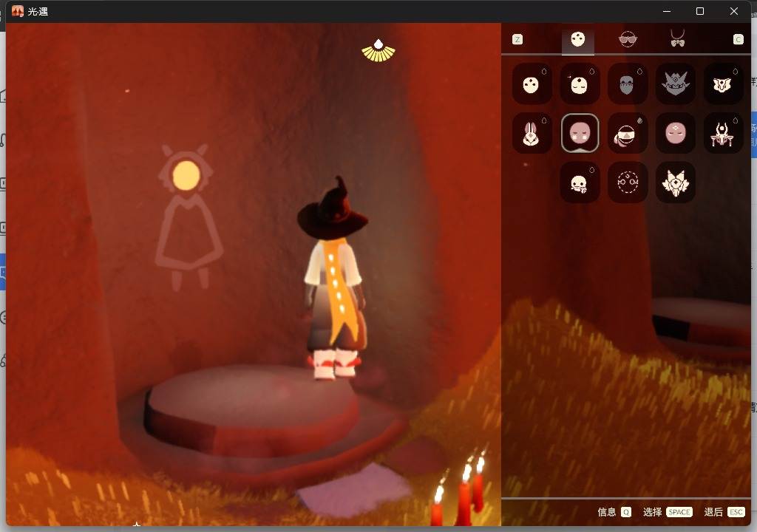This screenshot has height=532, width=757.
Task: Choose the pink mask with forehead diamond
Action: [x=676, y=133]
